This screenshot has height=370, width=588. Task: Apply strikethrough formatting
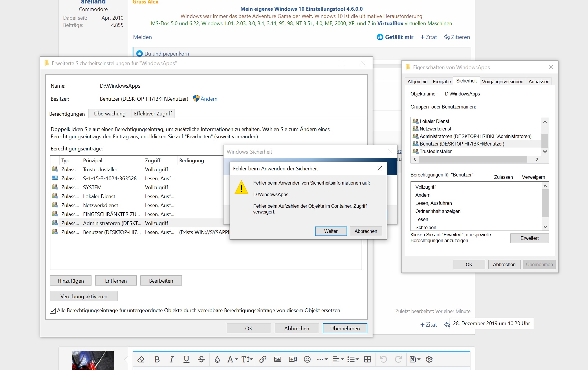coord(201,359)
